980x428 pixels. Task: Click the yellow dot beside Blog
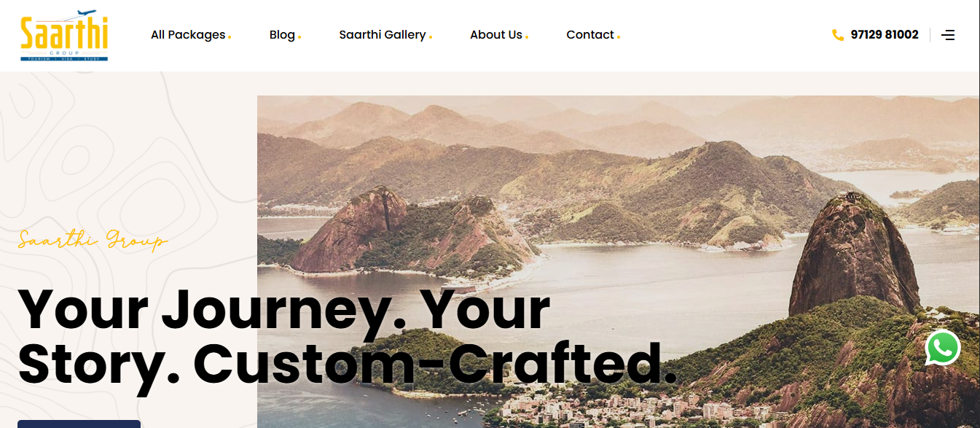(299, 36)
